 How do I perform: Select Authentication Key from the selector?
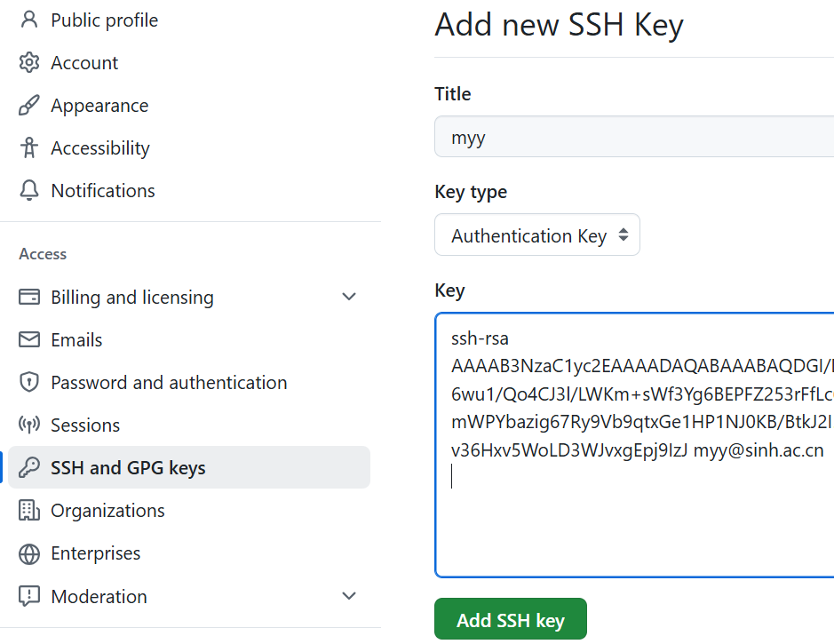536,235
